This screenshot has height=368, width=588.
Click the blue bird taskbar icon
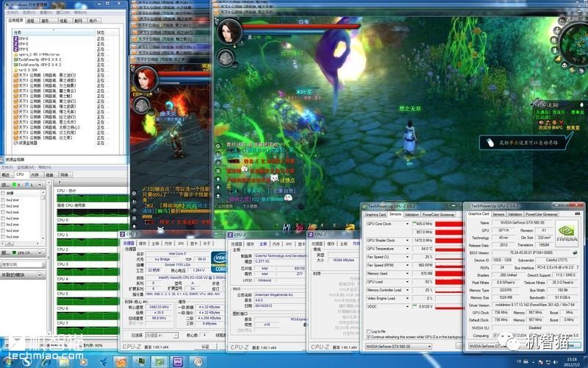103,362
